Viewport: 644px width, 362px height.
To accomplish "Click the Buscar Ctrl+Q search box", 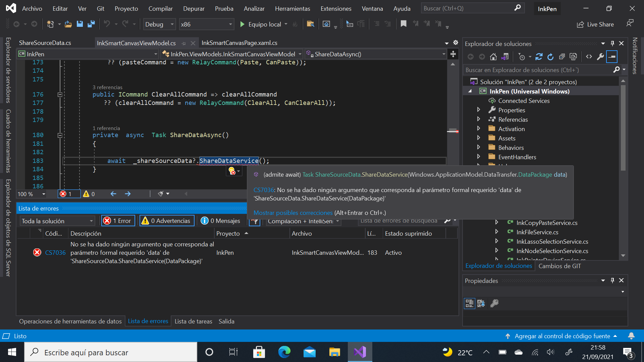I will [x=470, y=8].
